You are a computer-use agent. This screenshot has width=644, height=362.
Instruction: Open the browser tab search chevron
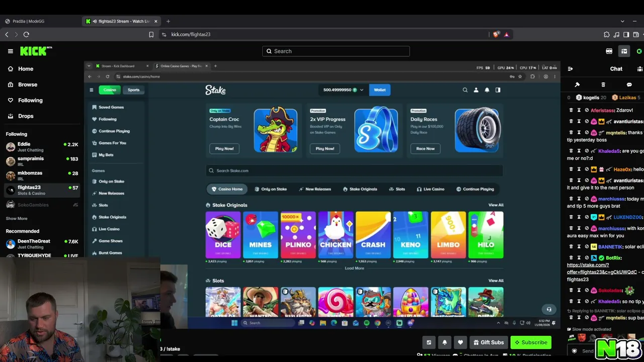[x=622, y=21]
